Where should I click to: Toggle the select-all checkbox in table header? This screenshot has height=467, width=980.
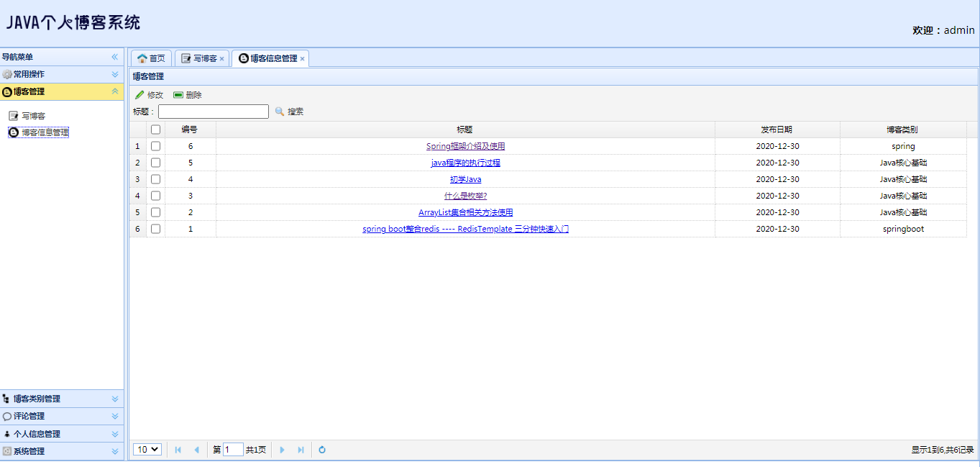[155, 130]
